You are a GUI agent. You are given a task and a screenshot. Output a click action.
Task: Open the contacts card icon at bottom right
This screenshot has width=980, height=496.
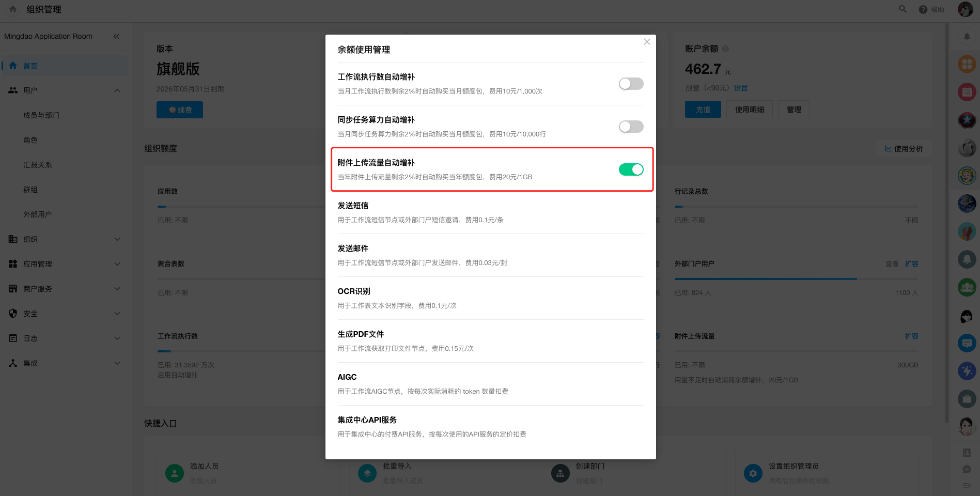pos(967,453)
